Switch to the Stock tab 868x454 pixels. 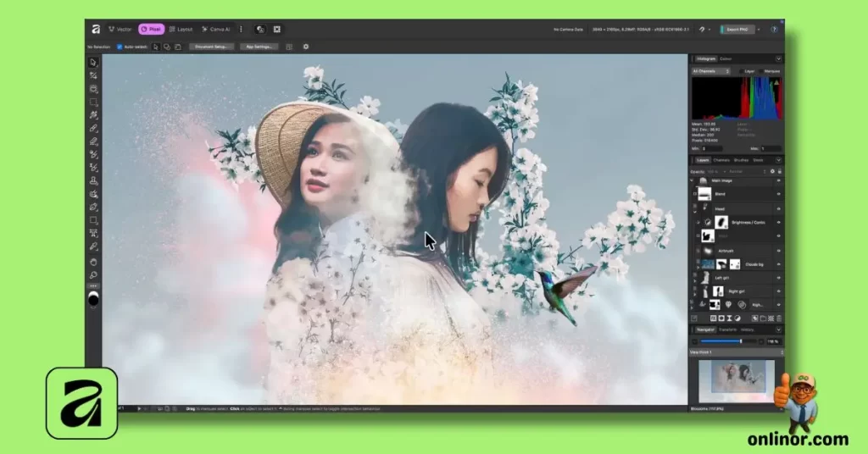(759, 160)
